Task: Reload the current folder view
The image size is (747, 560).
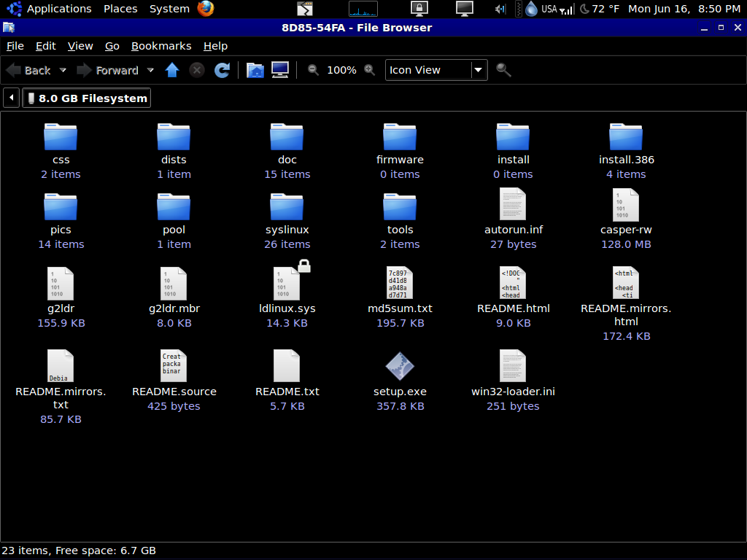Action: coord(222,71)
